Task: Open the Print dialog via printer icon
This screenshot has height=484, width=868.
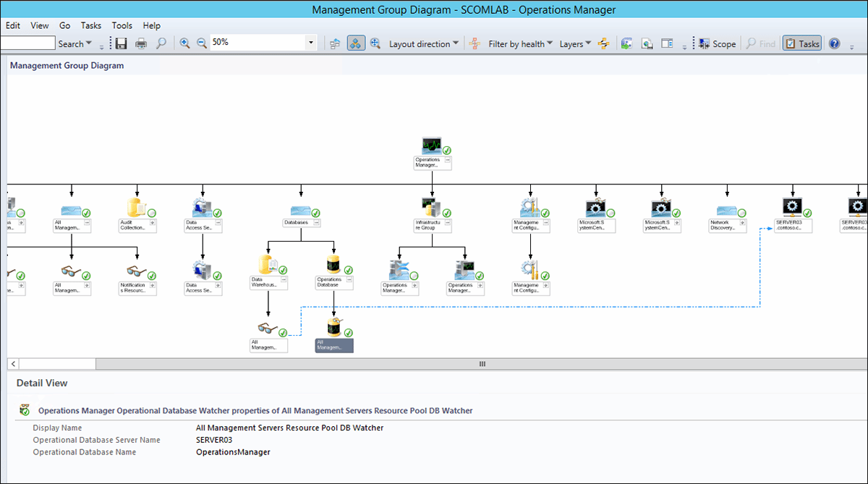Action: pyautogui.click(x=142, y=43)
